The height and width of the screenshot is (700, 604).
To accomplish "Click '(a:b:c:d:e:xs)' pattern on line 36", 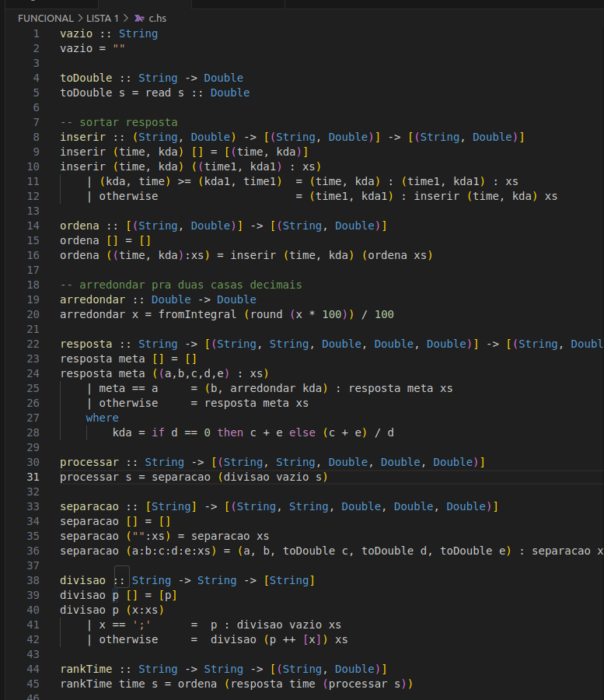I will pos(171,551).
